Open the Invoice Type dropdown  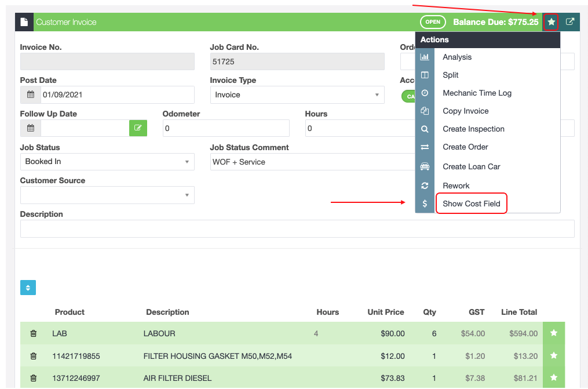coord(297,95)
